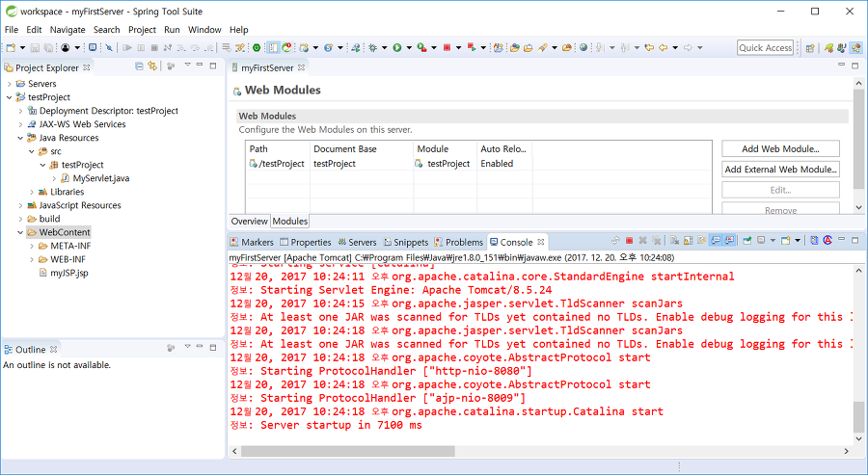Click Clear Console icon
Image resolution: width=868 pixels, height=475 pixels.
[674, 241]
